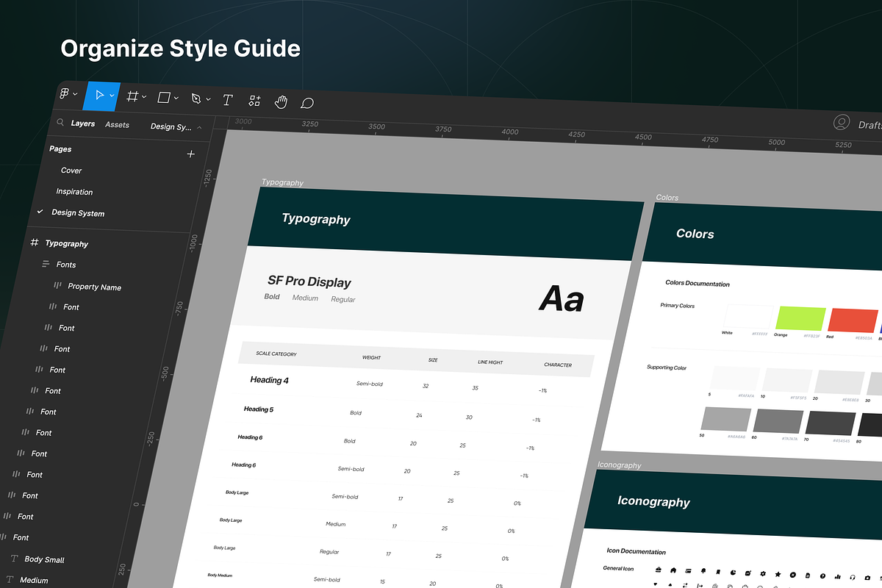This screenshot has width=882, height=588.
Task: Click the bell icon in General Icon row
Action: pyautogui.click(x=703, y=570)
